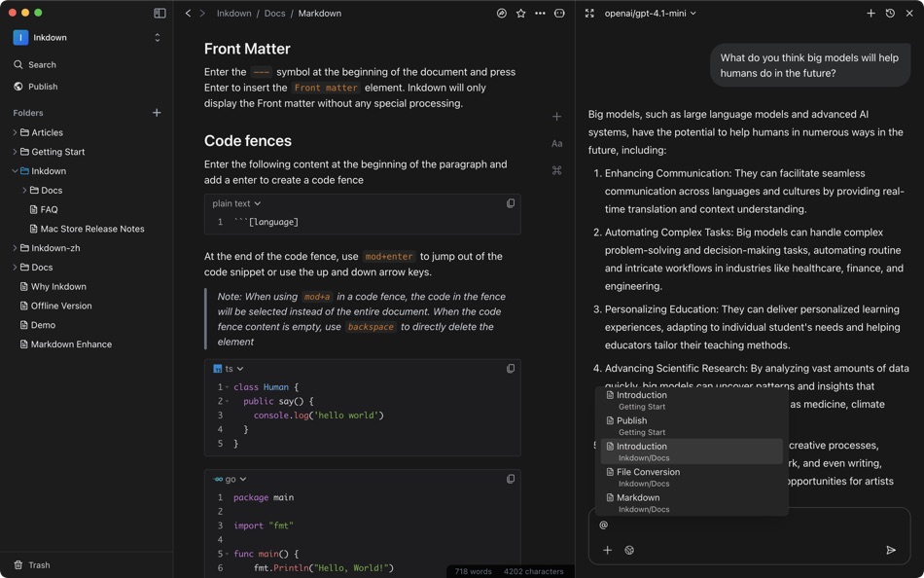Expand the Docs subfolder under Inkdown
The image size is (924, 578).
tap(24, 191)
